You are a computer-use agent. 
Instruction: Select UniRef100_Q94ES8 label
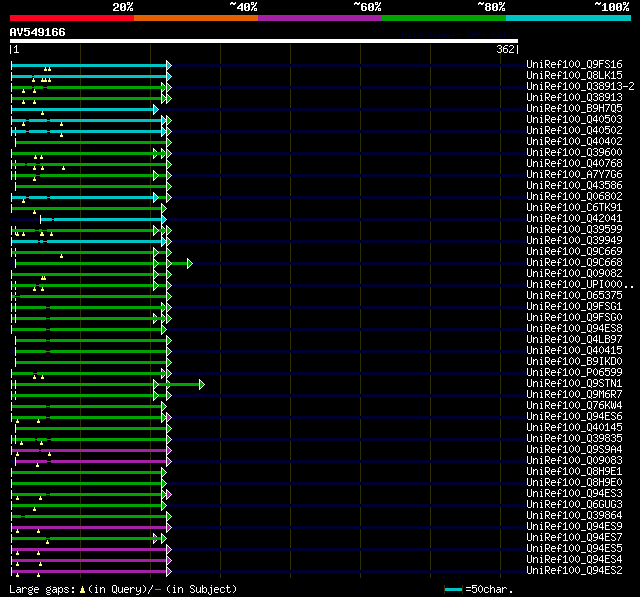(574, 328)
